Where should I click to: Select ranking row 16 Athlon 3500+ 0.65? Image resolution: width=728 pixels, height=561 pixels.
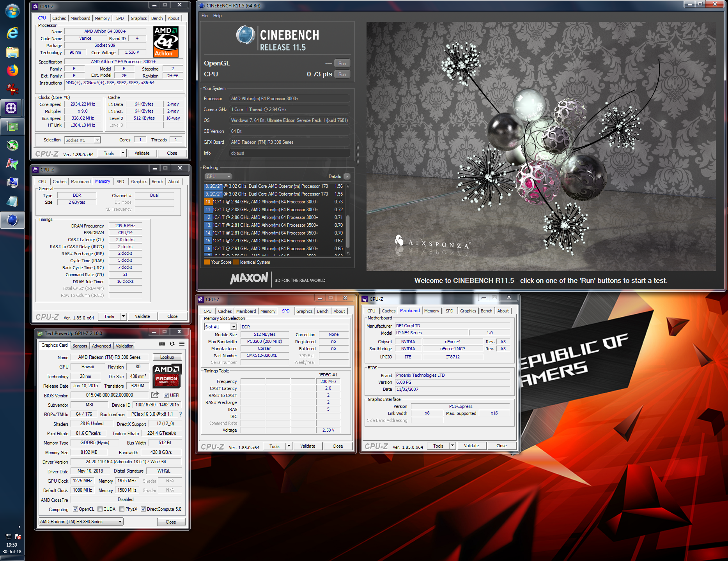(274, 249)
